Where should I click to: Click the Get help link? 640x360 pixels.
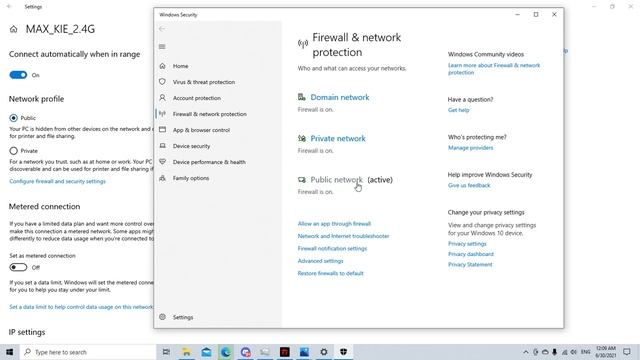click(458, 110)
